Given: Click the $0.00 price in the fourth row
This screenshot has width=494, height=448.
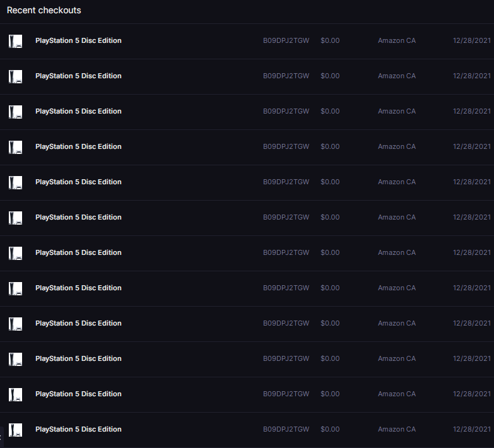Looking at the screenshot, I should coord(330,146).
